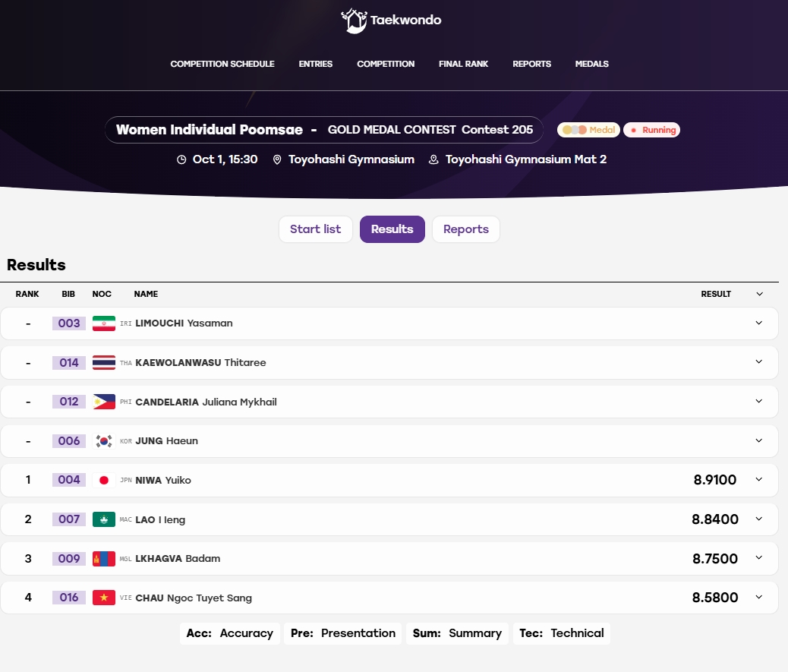The width and height of the screenshot is (788, 672).
Task: Switch to the Start list tab
Action: point(316,229)
